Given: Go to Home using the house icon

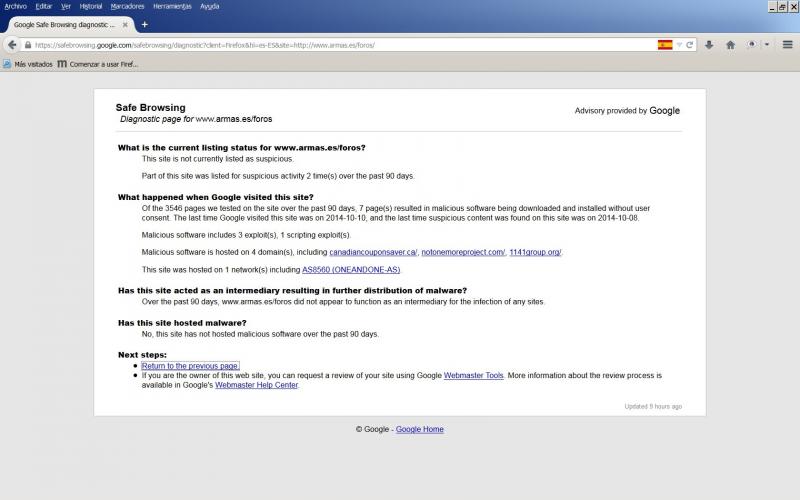Looking at the screenshot, I should (x=730, y=45).
